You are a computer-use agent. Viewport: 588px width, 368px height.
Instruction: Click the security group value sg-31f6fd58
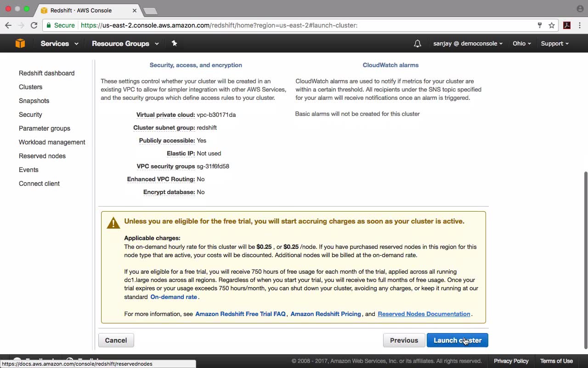[213, 166]
